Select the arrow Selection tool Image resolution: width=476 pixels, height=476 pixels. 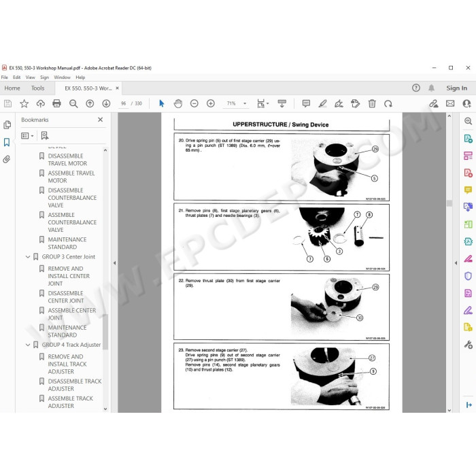point(162,103)
